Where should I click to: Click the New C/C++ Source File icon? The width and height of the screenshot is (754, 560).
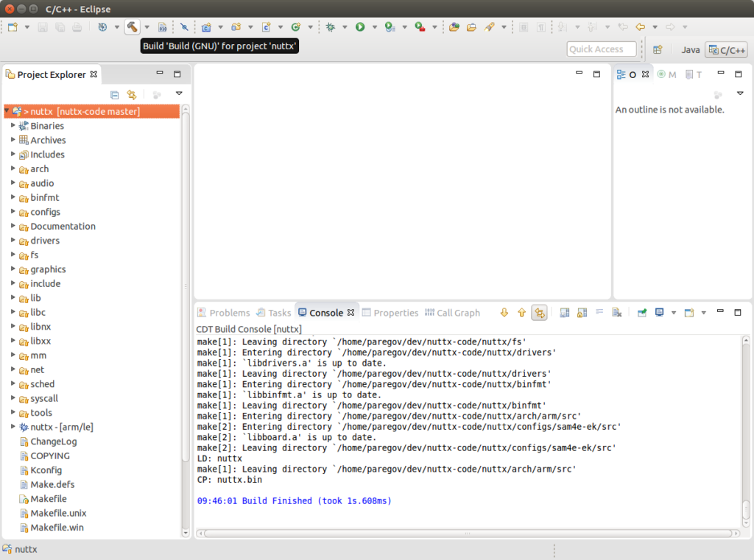coord(266,27)
